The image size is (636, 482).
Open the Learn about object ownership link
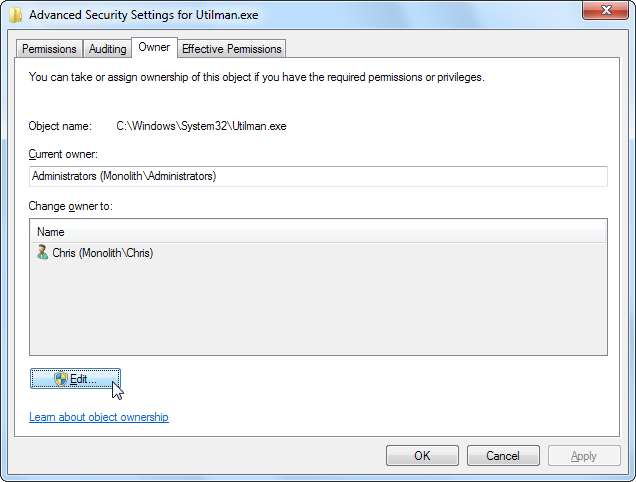pos(99,417)
